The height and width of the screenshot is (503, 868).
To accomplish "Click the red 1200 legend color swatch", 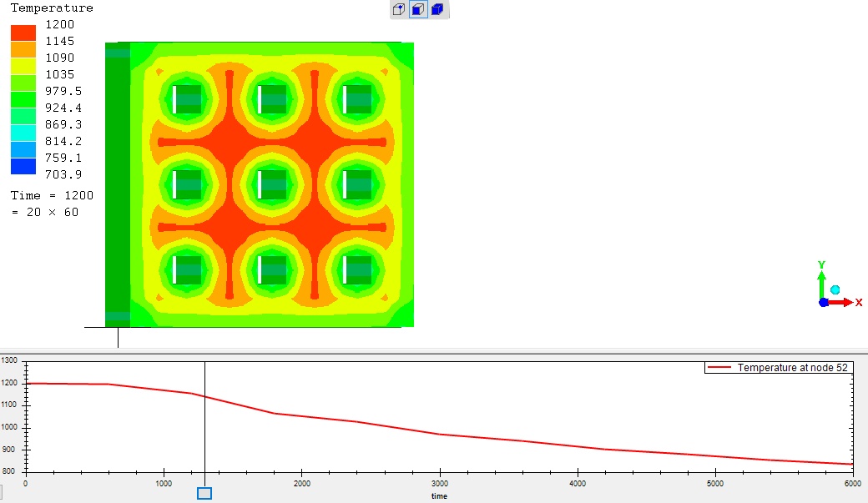I will 23,33.
